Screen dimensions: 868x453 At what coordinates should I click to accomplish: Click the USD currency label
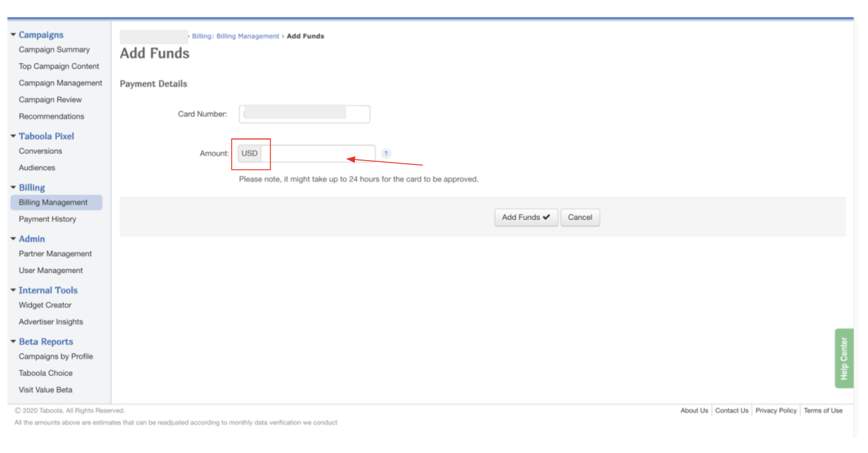click(x=249, y=153)
